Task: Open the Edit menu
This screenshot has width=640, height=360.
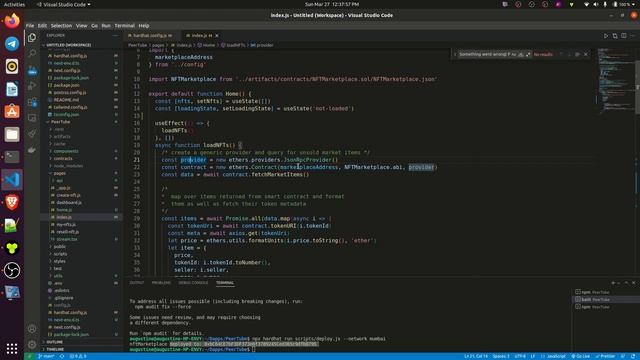Action: point(42,25)
